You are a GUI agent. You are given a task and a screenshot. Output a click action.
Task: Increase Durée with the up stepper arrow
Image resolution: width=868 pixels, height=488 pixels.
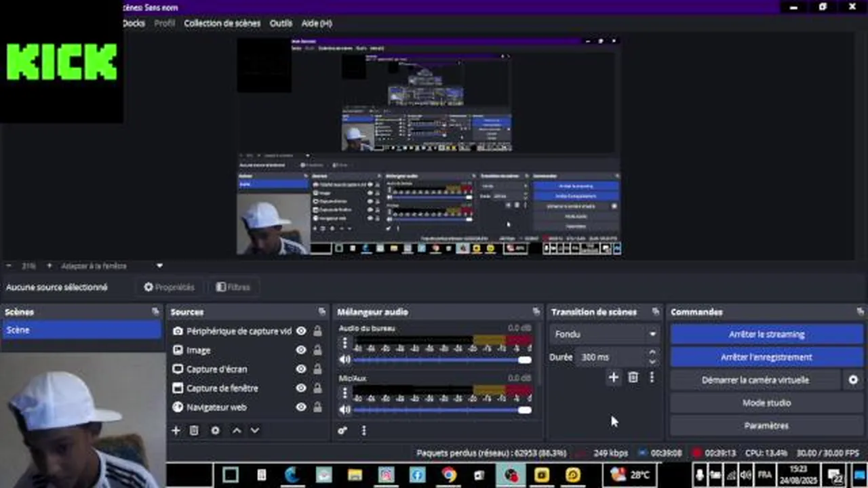(652, 352)
